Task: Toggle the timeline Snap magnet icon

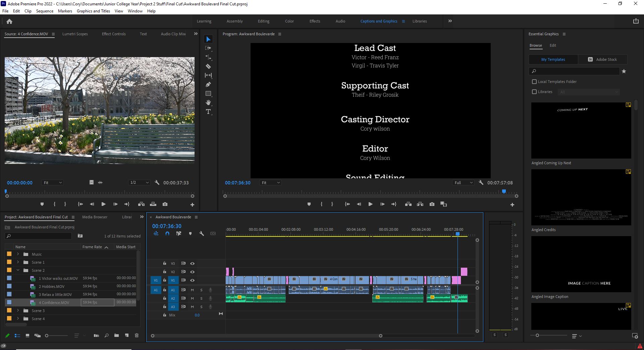Action: pos(167,233)
